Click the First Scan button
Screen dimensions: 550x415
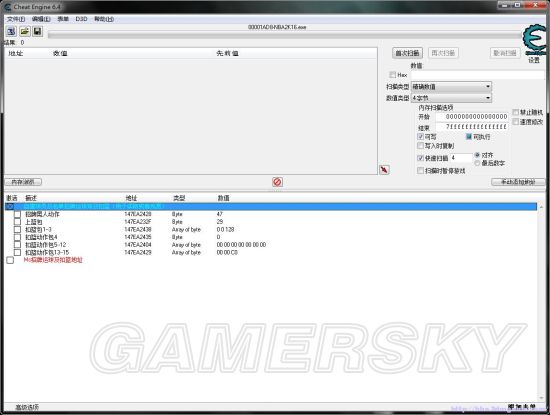coord(407,53)
